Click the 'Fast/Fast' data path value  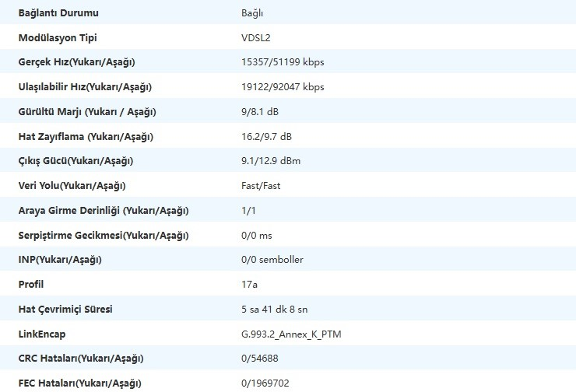click(261, 186)
